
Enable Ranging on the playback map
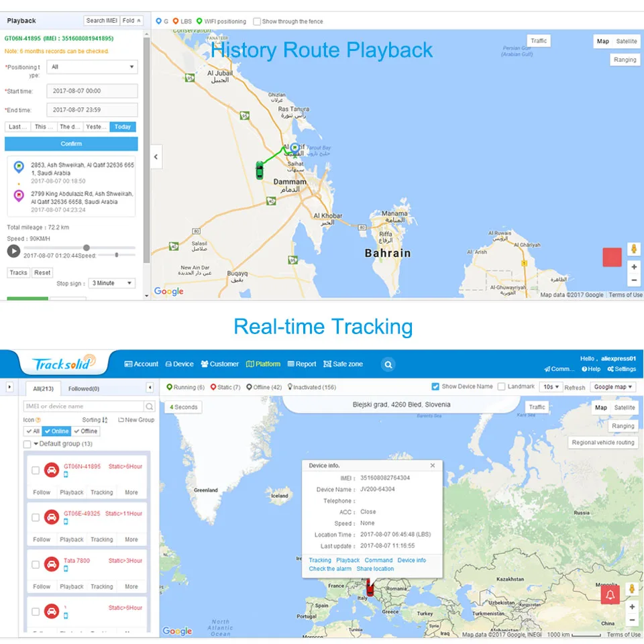(625, 60)
